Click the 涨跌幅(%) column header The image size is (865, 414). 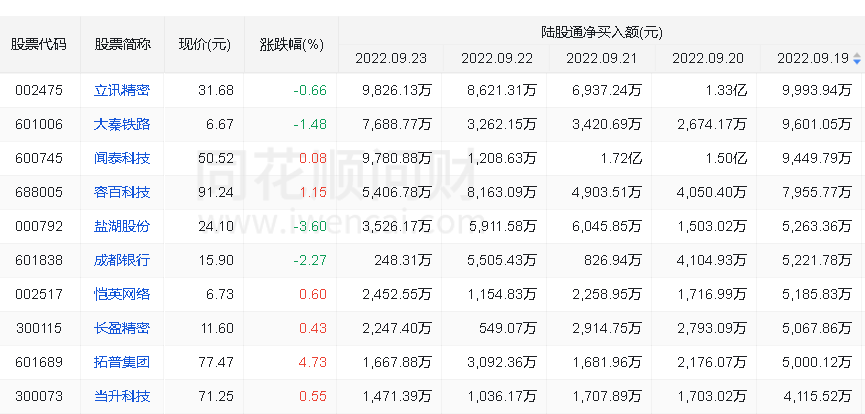(x=291, y=45)
